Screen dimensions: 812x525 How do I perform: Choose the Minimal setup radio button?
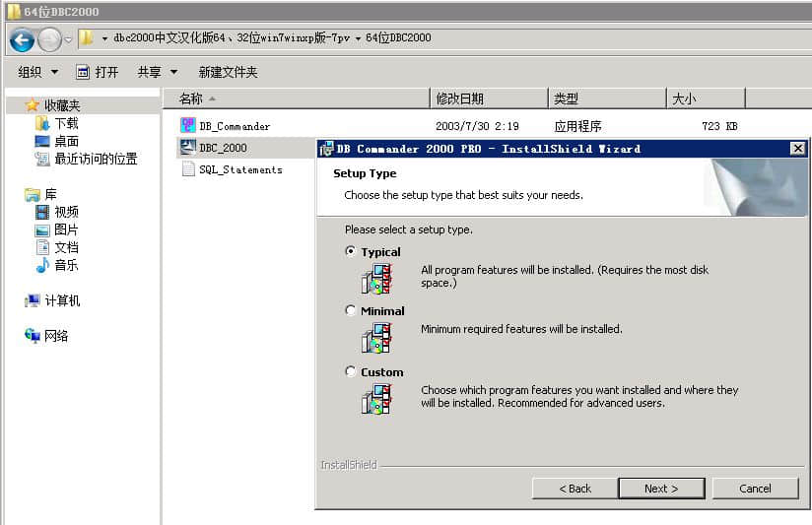pos(351,311)
